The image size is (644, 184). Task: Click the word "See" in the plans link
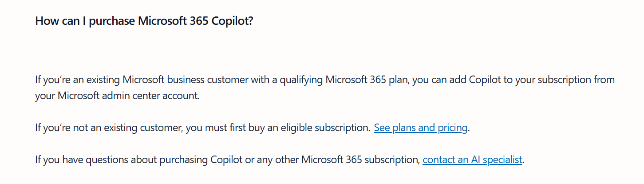click(382, 128)
